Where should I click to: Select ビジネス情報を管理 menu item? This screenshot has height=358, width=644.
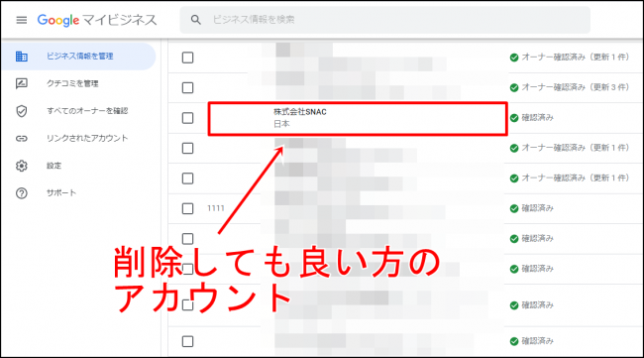(x=78, y=56)
